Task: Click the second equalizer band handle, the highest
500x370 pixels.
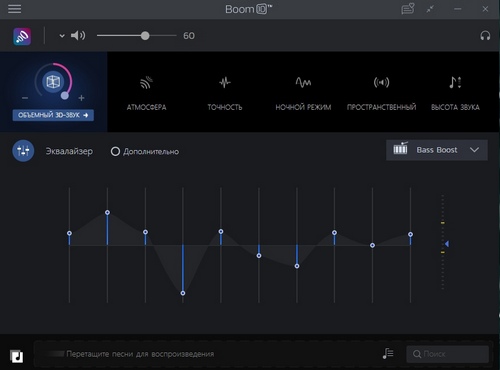Action: coord(107,212)
